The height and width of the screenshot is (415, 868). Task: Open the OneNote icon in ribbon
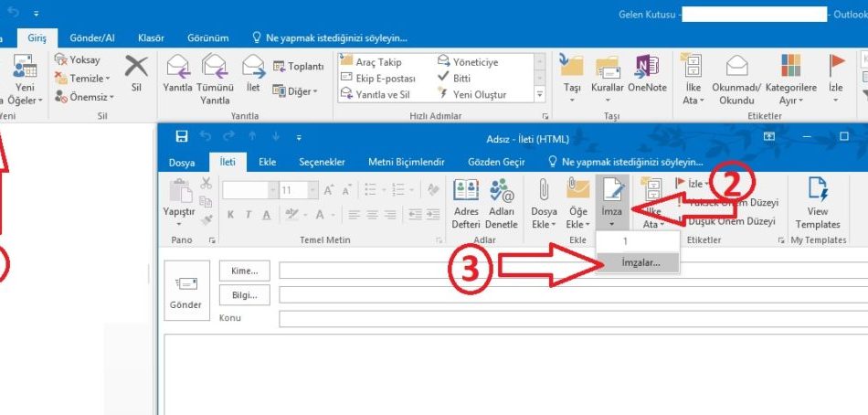tap(647, 71)
